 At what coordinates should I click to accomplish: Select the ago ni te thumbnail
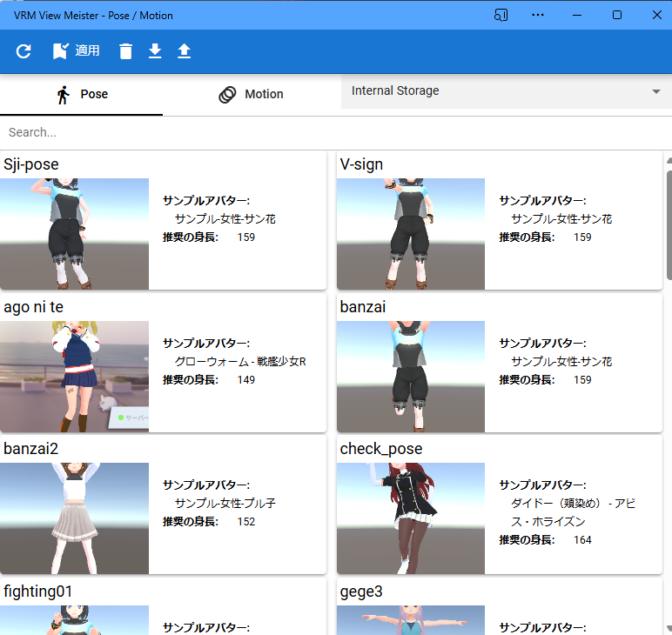click(75, 377)
